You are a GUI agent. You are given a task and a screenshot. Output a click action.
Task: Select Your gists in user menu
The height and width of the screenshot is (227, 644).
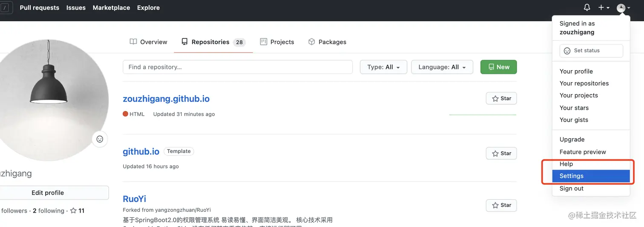pyautogui.click(x=591, y=120)
